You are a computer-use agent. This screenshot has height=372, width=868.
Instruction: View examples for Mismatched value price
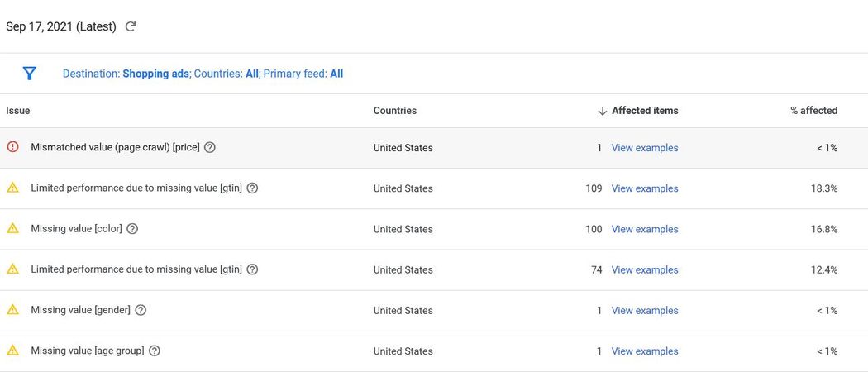pyautogui.click(x=645, y=148)
